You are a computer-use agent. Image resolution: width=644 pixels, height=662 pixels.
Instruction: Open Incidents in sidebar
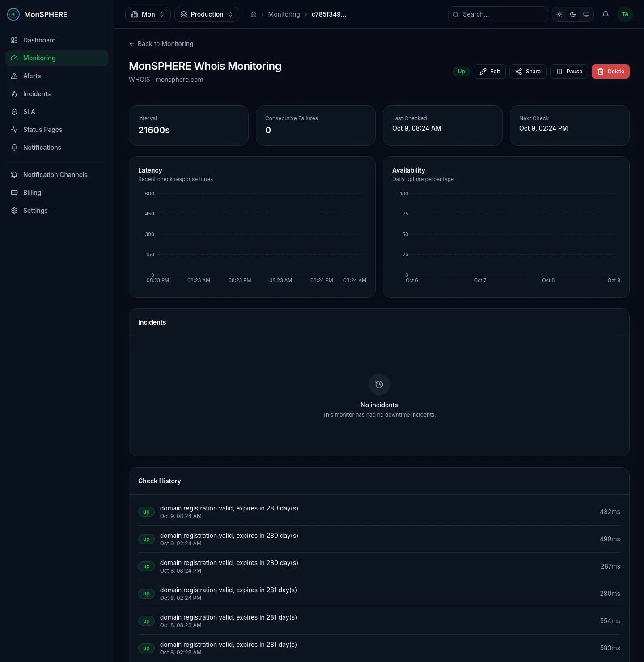coord(57,94)
